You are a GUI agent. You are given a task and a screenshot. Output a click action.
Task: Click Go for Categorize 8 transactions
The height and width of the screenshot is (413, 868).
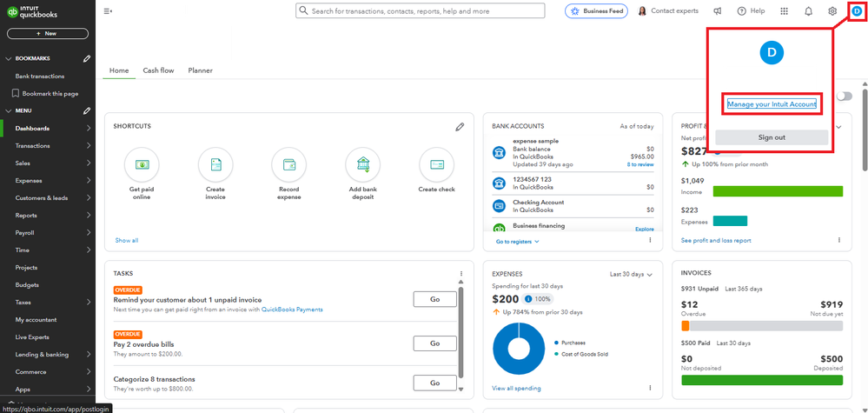tap(435, 383)
